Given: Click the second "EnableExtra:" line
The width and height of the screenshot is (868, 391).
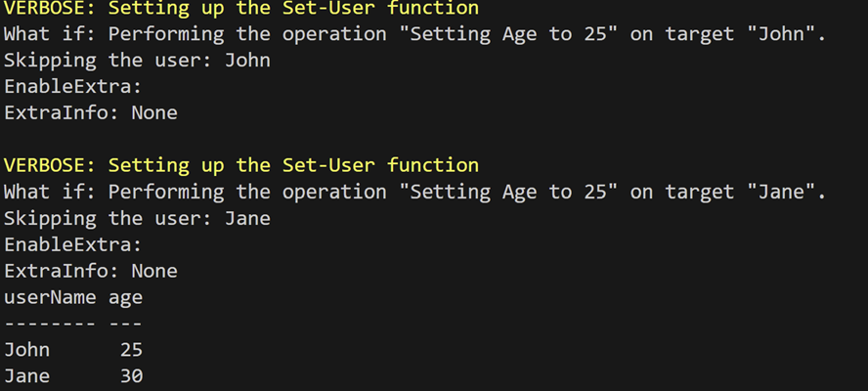Looking at the screenshot, I should pyautogui.click(x=73, y=244).
